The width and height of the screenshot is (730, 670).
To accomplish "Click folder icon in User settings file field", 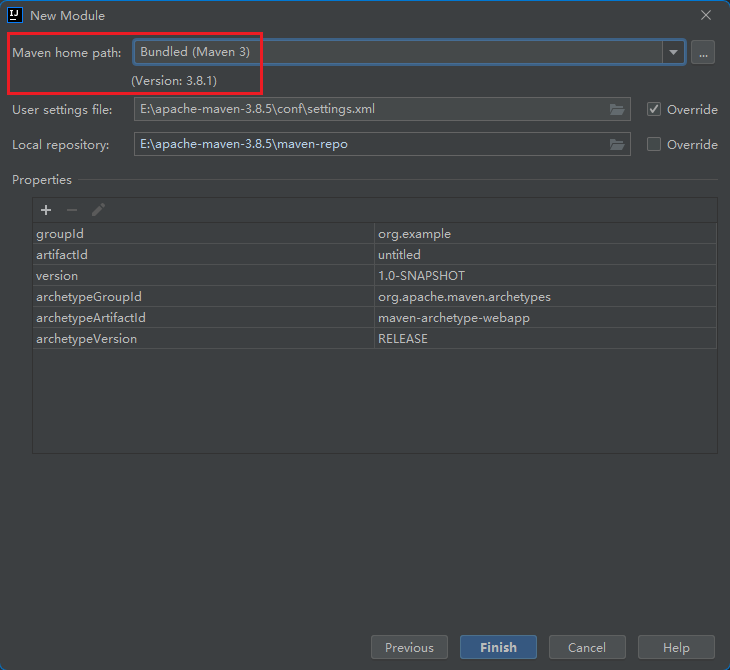I will pyautogui.click(x=617, y=109).
